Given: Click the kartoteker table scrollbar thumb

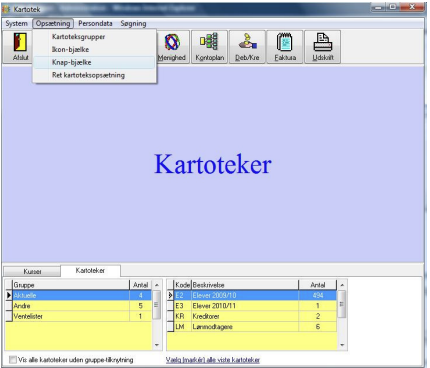Looking at the screenshot, I should tap(342, 304).
